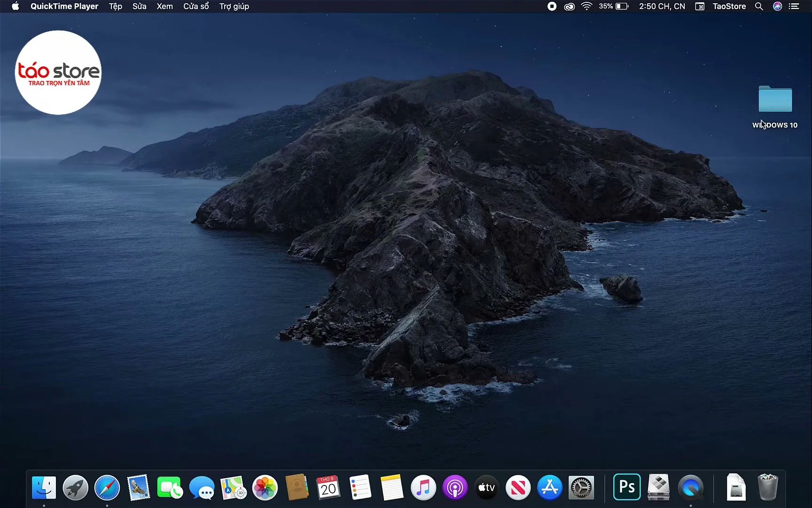Open the Tệp menu
The image size is (812, 508).
(115, 6)
